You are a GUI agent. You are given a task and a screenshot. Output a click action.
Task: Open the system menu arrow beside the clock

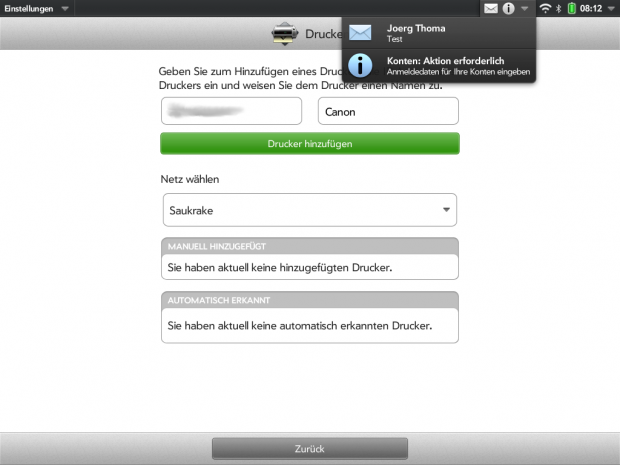[609, 8]
